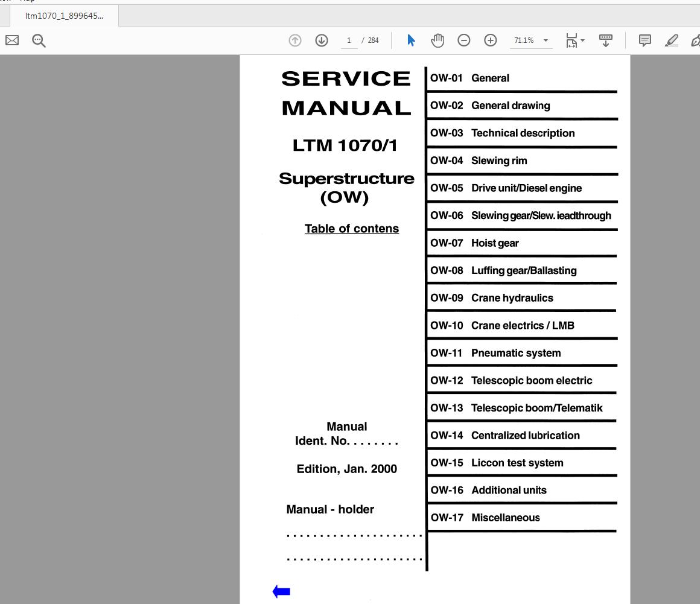Click the scrolling mode download-style icon
Viewport: 700px width, 604px height.
pyautogui.click(x=605, y=40)
